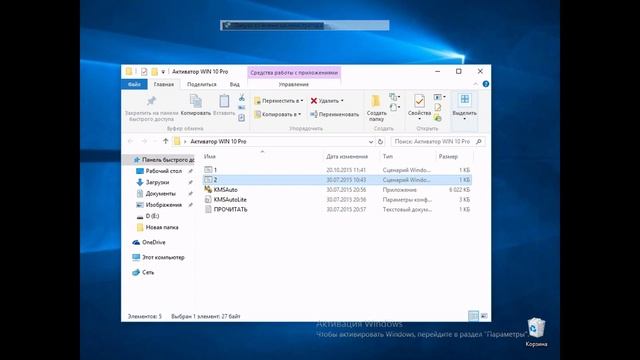Viewport: 640px width, 360px height.
Task: Open Help via blue question mark
Action: (486, 84)
